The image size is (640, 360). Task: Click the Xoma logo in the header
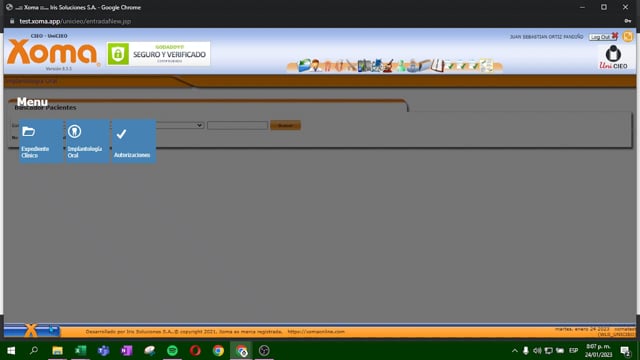pos(53,52)
